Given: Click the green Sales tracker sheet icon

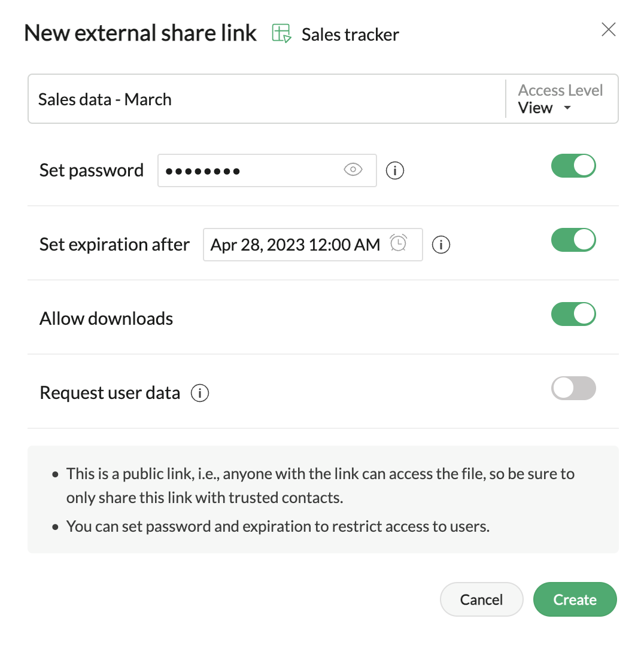Looking at the screenshot, I should point(281,33).
